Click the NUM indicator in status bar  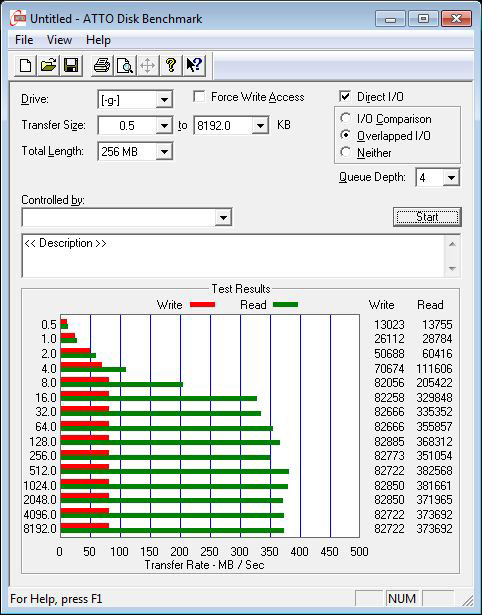(x=402, y=599)
